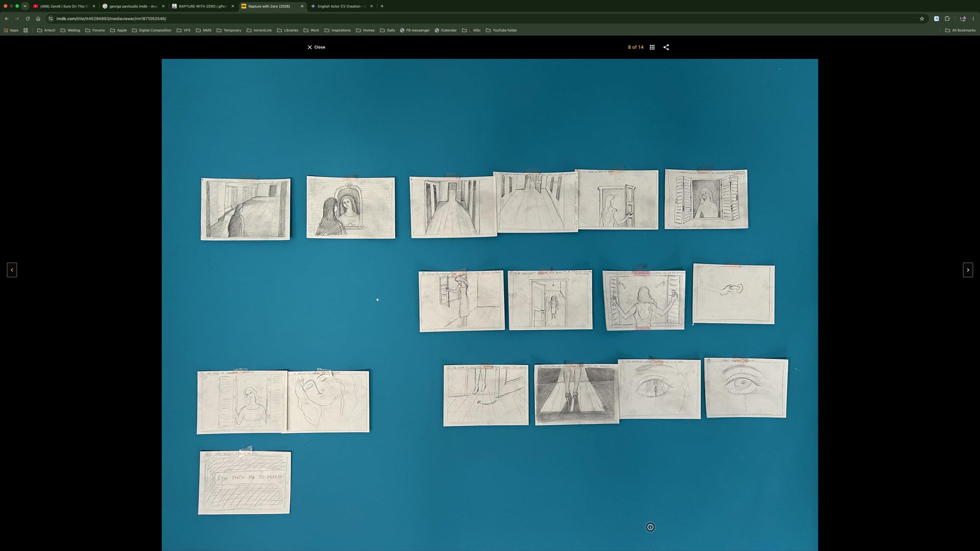Open the MSc bookmarks folder
Viewport: 980px width, 551px height.
click(x=471, y=30)
